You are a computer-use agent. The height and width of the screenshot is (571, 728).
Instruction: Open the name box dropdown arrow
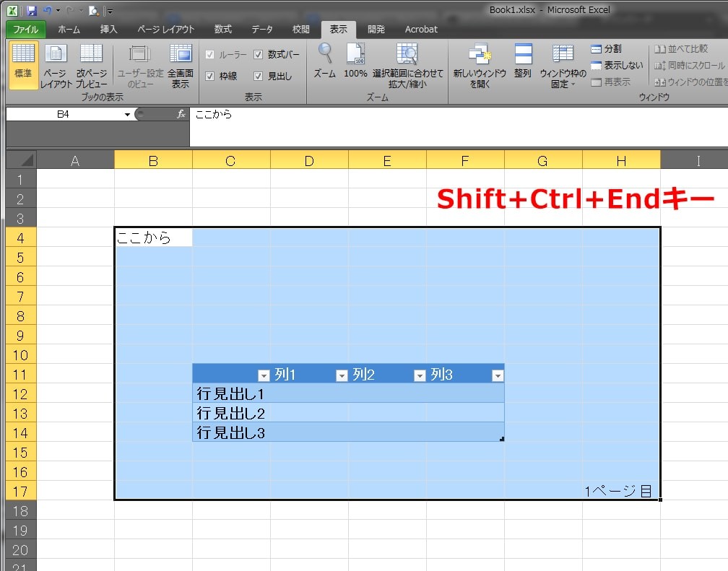click(x=128, y=113)
